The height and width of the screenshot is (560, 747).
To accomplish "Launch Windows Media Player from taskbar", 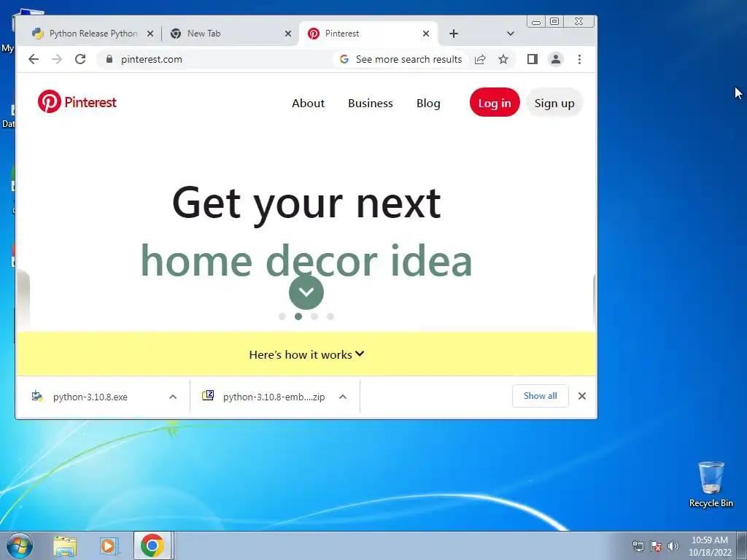I will pyautogui.click(x=109, y=545).
